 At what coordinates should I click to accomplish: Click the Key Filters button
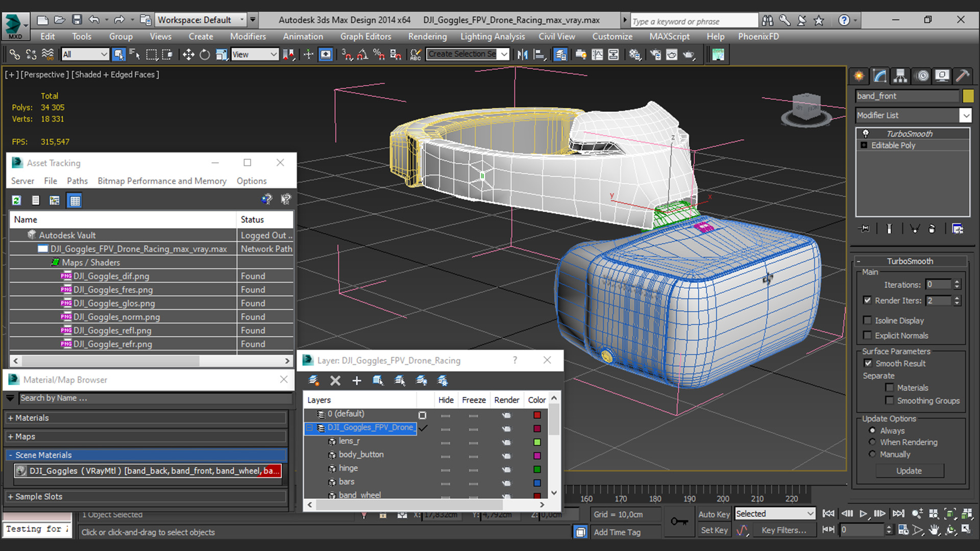[x=784, y=530]
